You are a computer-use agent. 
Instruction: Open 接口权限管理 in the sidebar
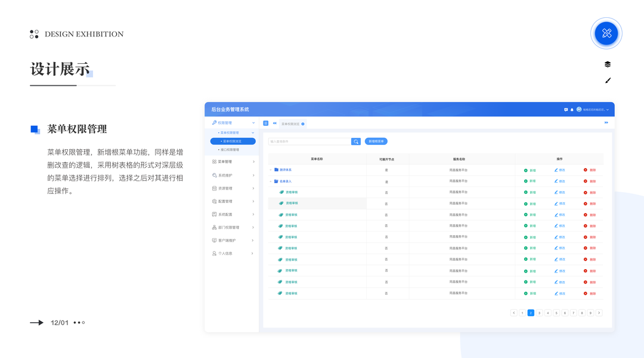tap(229, 150)
